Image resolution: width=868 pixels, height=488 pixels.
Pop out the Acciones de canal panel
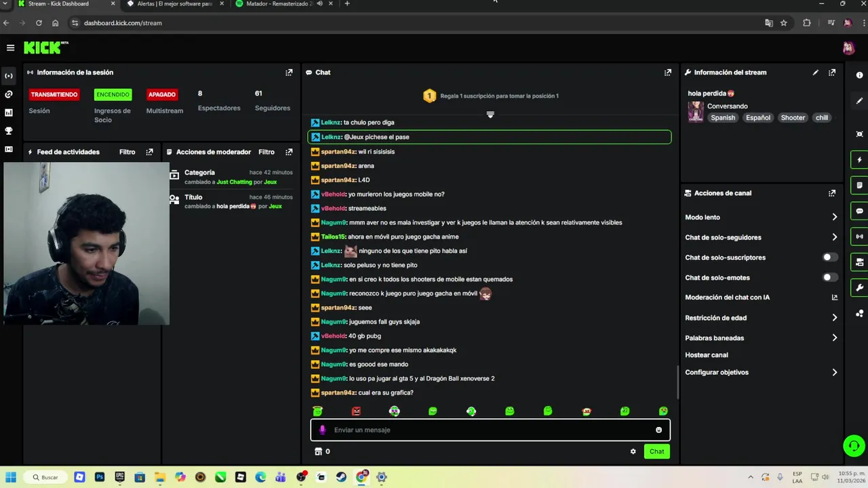tap(832, 193)
